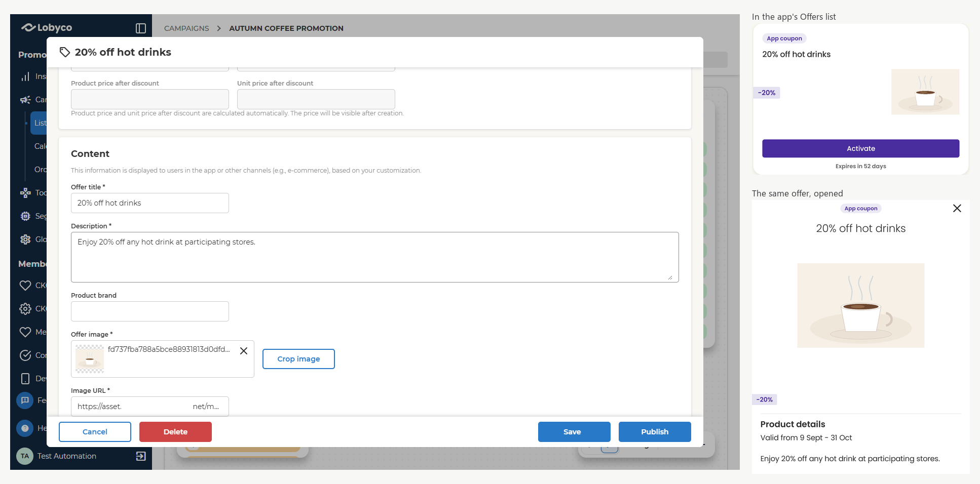Select the Campaigns megaphone icon in the sidebar
The height and width of the screenshot is (484, 980).
click(25, 100)
